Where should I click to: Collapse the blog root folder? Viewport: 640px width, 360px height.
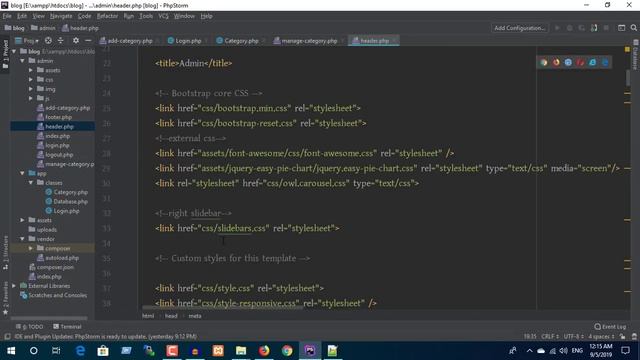pyautogui.click(x=14, y=51)
